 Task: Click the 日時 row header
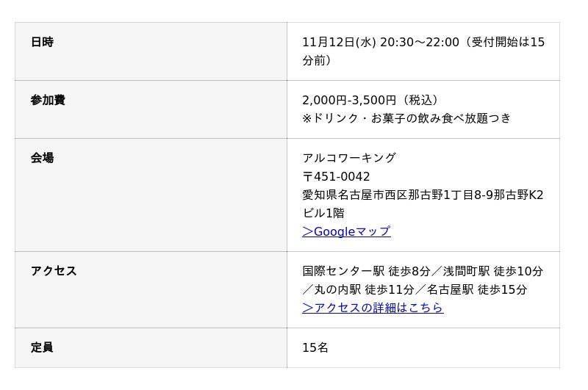[x=42, y=42]
